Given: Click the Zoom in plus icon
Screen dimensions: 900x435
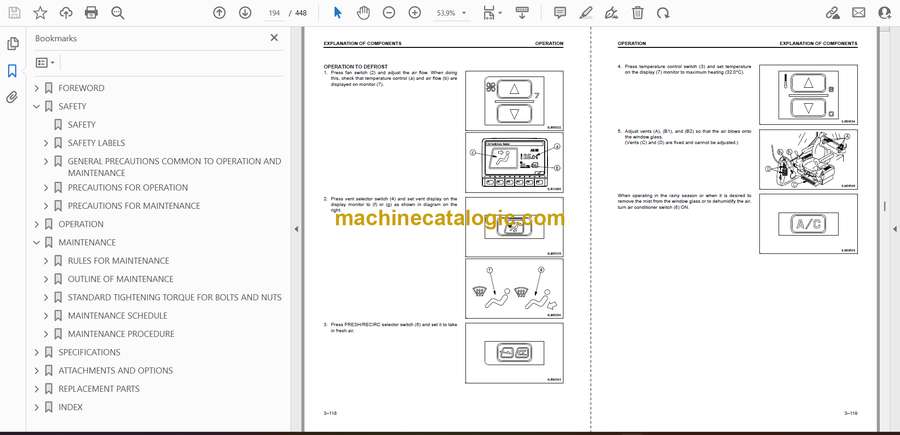Looking at the screenshot, I should (x=413, y=13).
